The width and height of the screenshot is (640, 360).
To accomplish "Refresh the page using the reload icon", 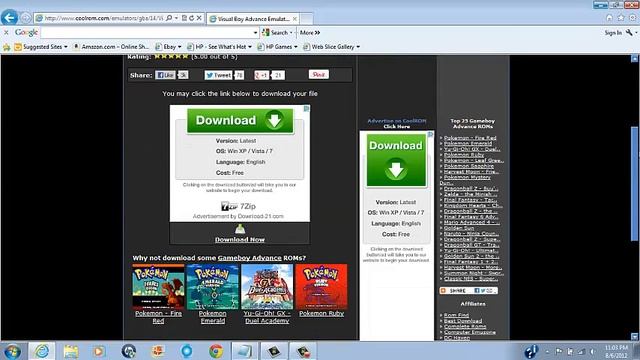I will point(191,18).
